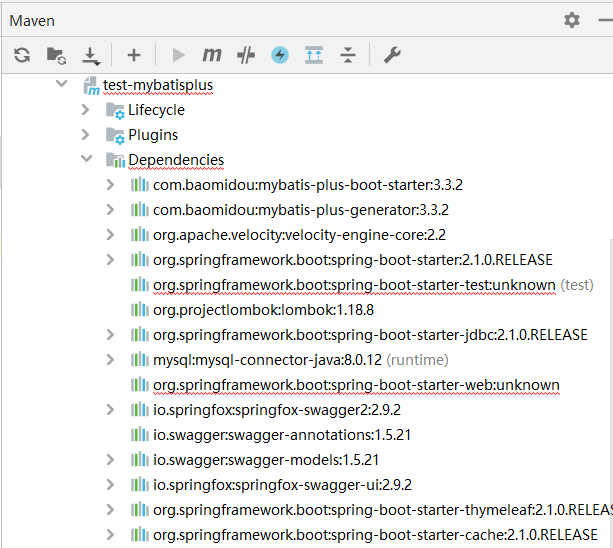The height and width of the screenshot is (548, 613).
Task: Select Lifecycle folder label
Action: (156, 110)
